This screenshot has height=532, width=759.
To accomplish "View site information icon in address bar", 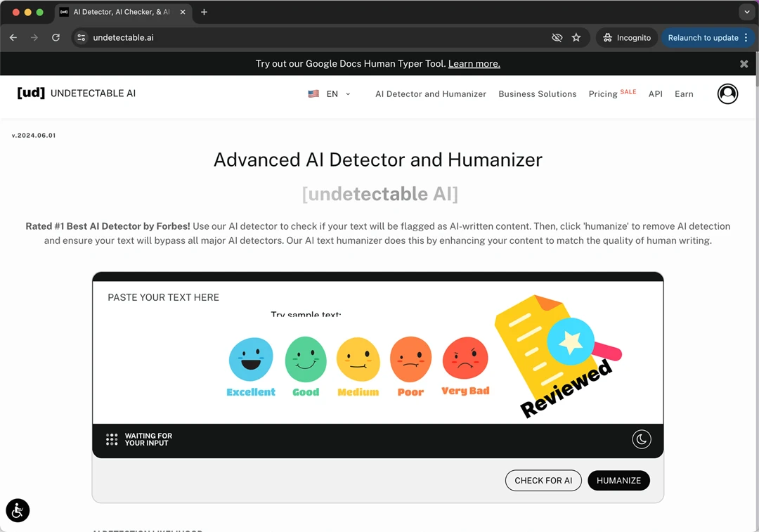I will 82,38.
